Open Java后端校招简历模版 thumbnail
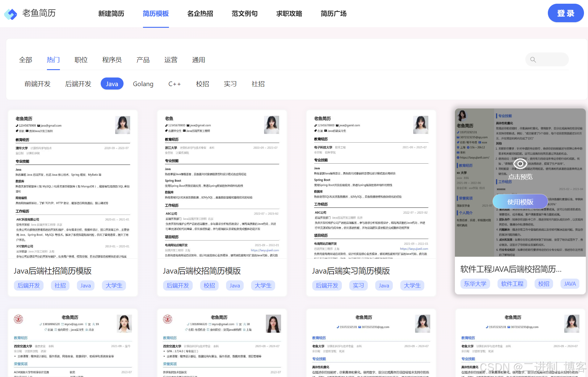 point(222,184)
